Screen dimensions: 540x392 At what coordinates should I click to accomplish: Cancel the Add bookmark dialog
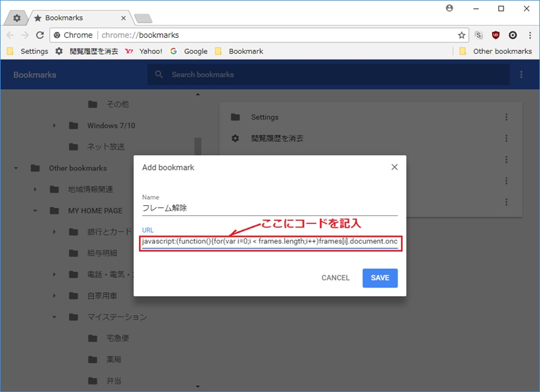335,278
